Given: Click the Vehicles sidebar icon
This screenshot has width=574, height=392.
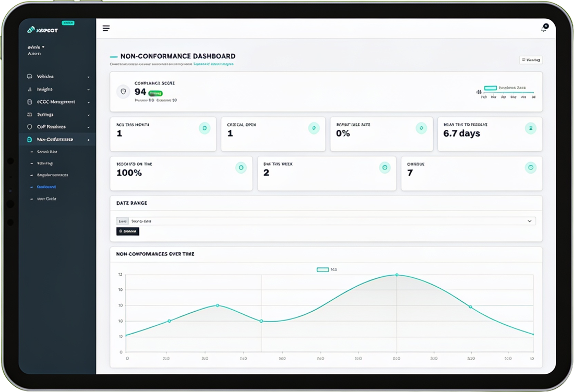Looking at the screenshot, I should pyautogui.click(x=30, y=77).
